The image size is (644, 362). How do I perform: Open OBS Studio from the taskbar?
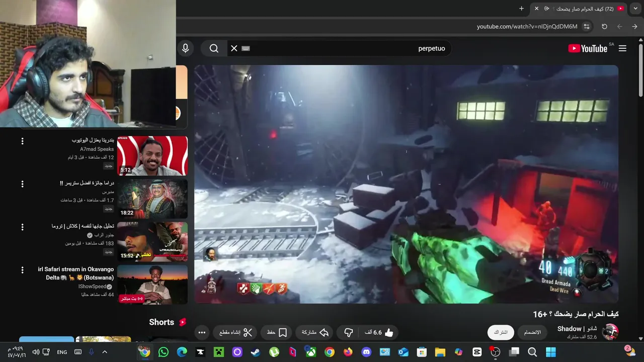coord(496,352)
